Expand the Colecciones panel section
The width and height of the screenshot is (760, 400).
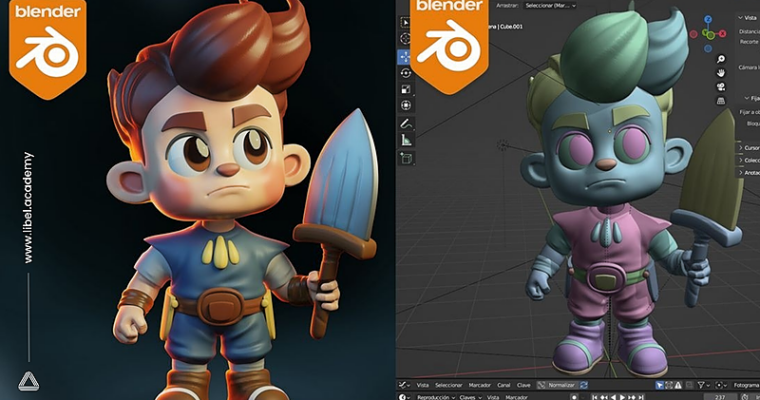[x=749, y=160]
